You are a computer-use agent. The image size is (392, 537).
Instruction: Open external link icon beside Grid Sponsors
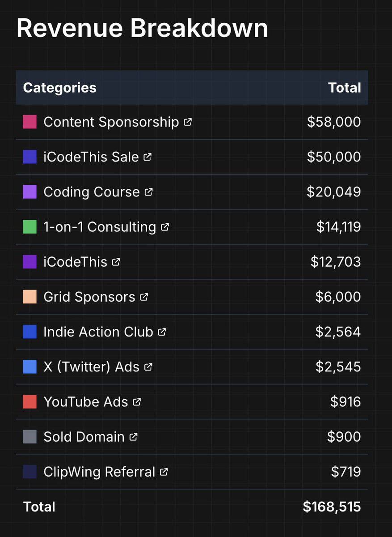144,297
